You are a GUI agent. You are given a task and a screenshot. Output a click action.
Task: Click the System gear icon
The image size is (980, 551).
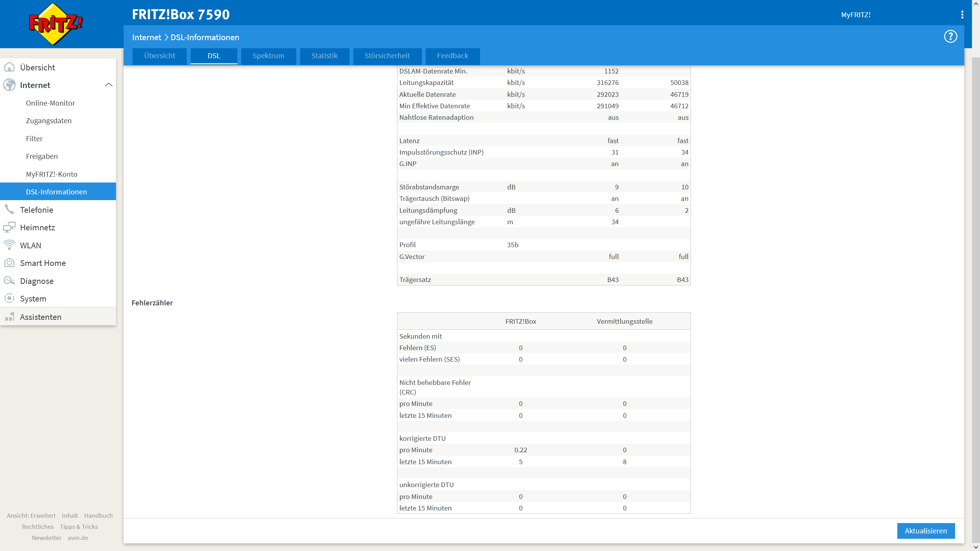tap(9, 298)
